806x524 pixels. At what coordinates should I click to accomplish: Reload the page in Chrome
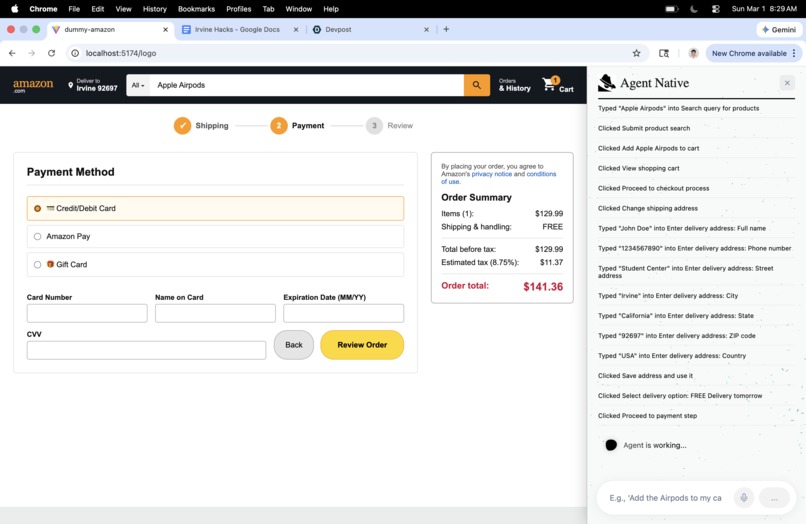51,53
